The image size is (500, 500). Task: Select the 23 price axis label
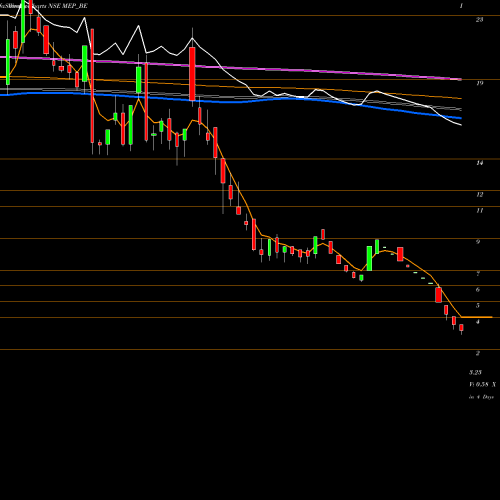pyautogui.click(x=479, y=20)
